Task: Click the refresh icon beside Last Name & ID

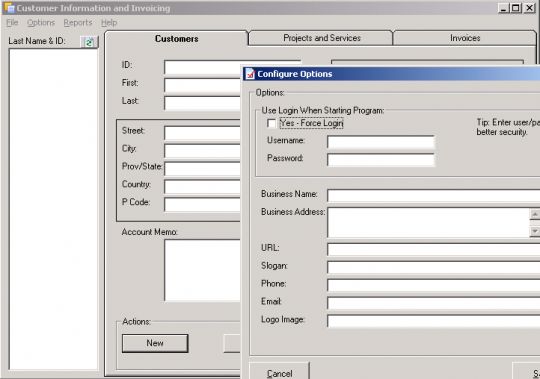Action: point(89,42)
